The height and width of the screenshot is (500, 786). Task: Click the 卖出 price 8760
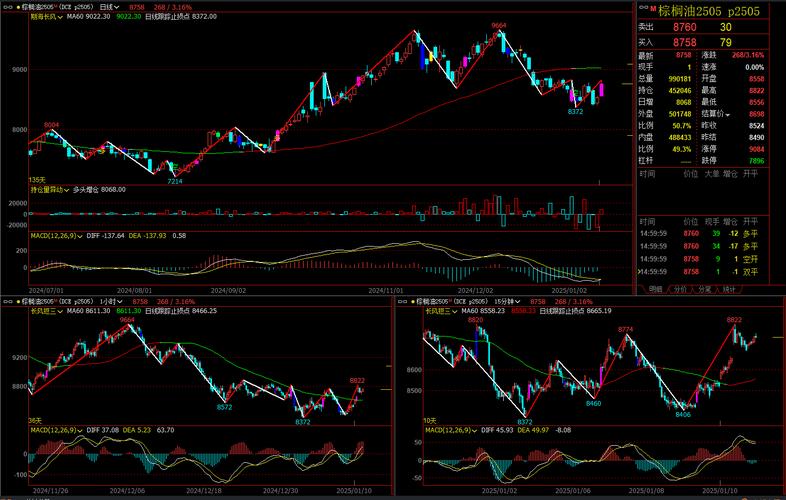tap(685, 27)
